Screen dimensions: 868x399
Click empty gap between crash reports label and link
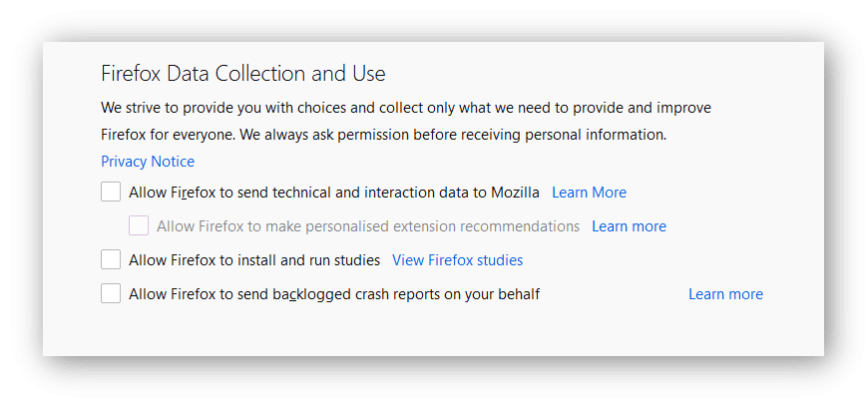pyautogui.click(x=614, y=294)
